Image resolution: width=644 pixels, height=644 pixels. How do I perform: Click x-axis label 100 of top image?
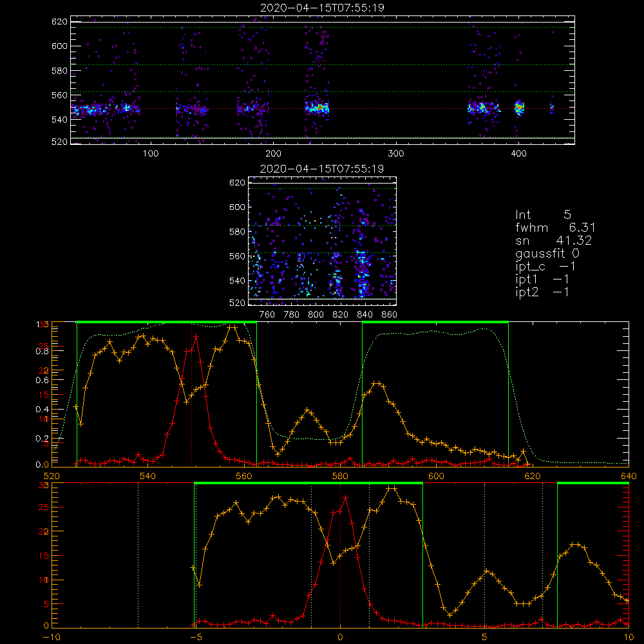pos(151,153)
